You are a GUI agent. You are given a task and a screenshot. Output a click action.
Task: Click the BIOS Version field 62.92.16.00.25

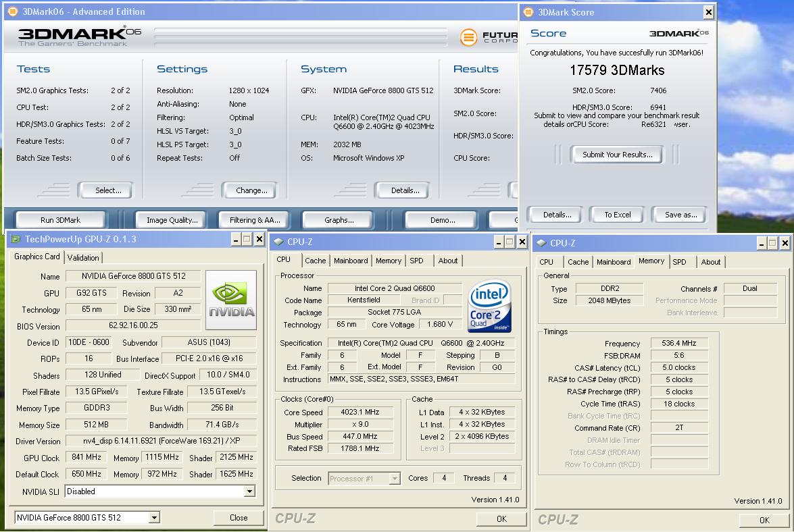[133, 325]
